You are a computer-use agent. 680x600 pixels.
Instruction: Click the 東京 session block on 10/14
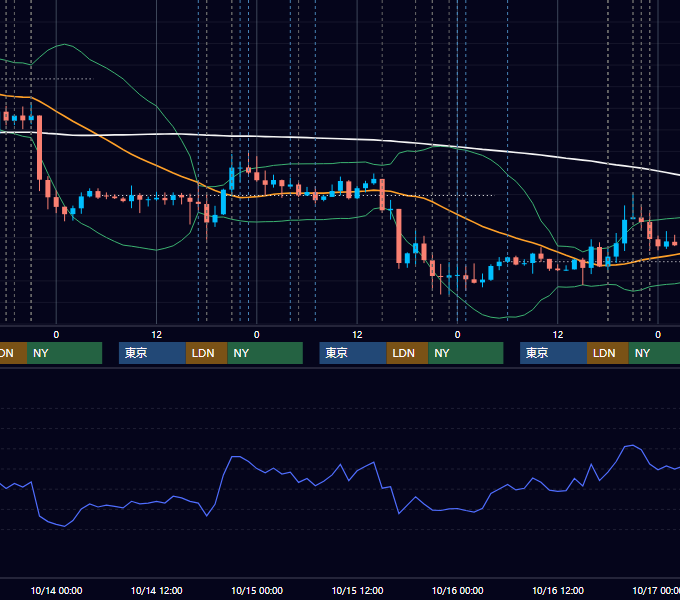152,353
